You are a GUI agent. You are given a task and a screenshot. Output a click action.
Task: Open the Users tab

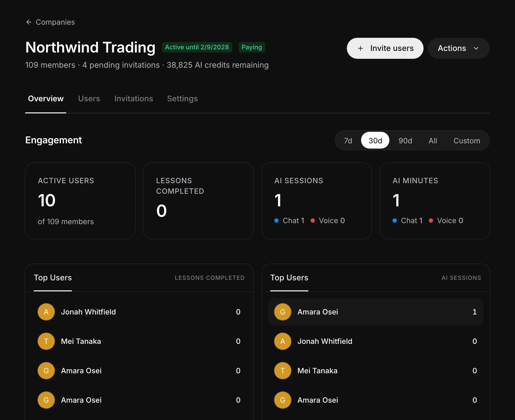89,99
